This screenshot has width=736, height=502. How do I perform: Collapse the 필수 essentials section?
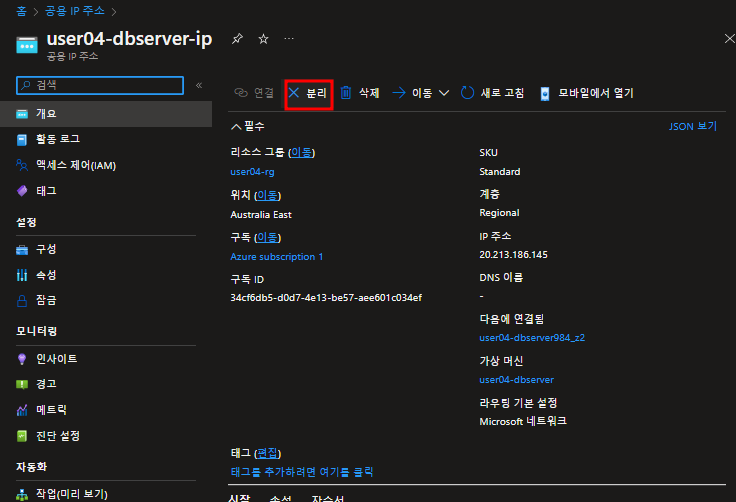[x=248, y=126]
